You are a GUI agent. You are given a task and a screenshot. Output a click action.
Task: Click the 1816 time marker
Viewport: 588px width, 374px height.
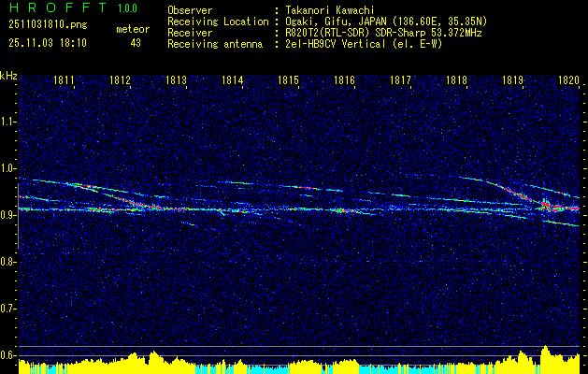pos(344,79)
